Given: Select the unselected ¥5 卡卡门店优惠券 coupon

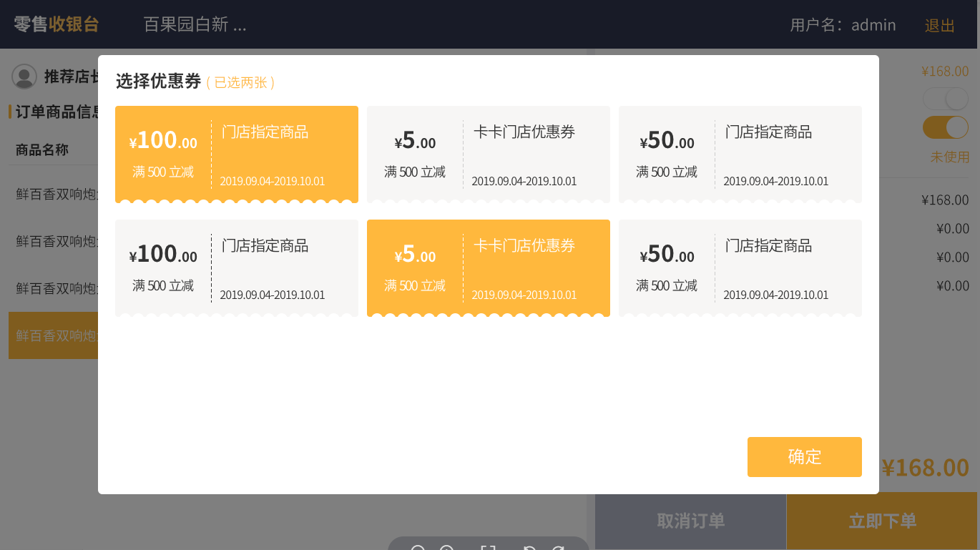Looking at the screenshot, I should [x=488, y=154].
